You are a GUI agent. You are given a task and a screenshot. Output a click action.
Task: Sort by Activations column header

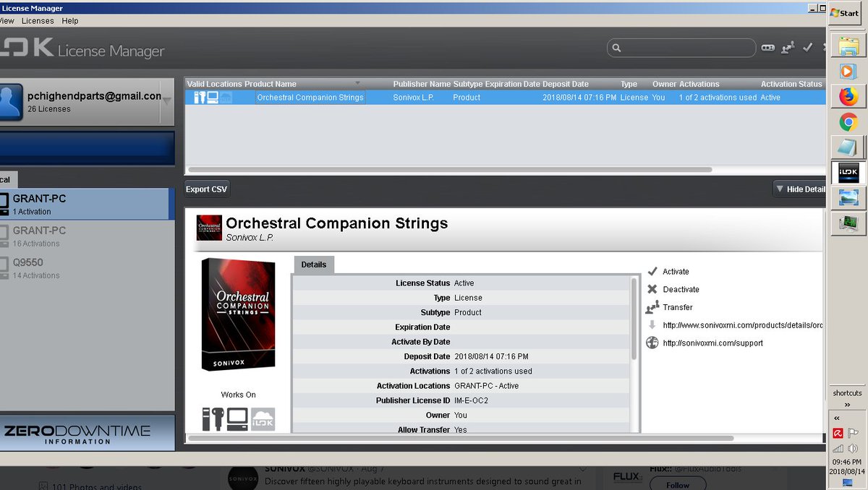tap(699, 84)
